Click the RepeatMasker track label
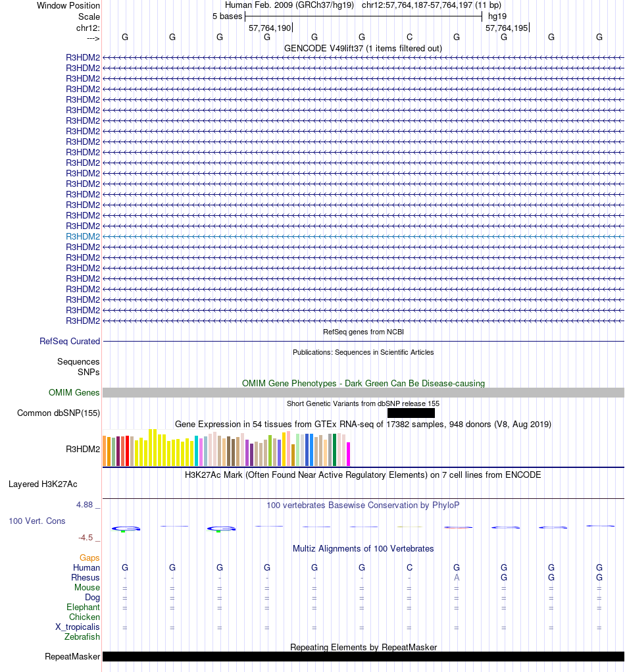 pos(72,657)
